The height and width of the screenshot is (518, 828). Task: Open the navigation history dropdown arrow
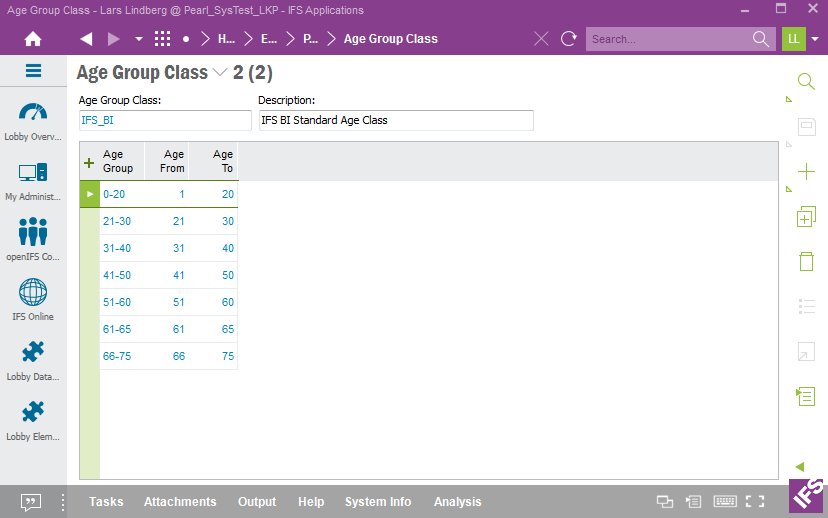click(138, 39)
